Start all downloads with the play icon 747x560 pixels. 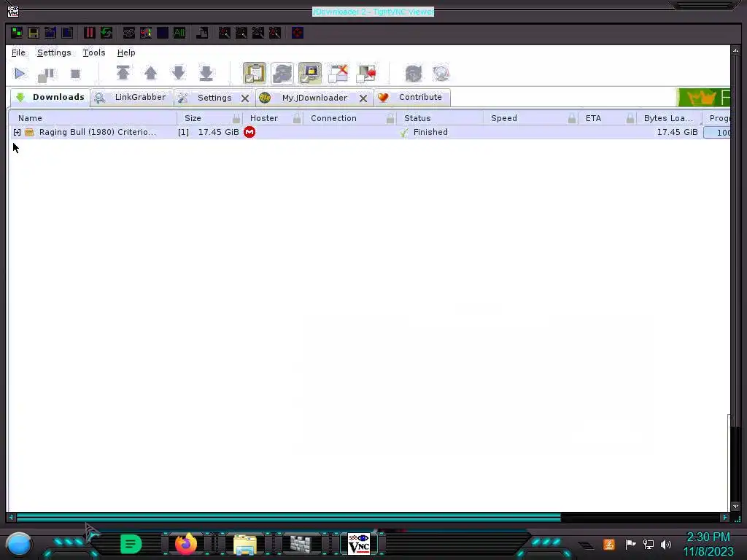20,74
